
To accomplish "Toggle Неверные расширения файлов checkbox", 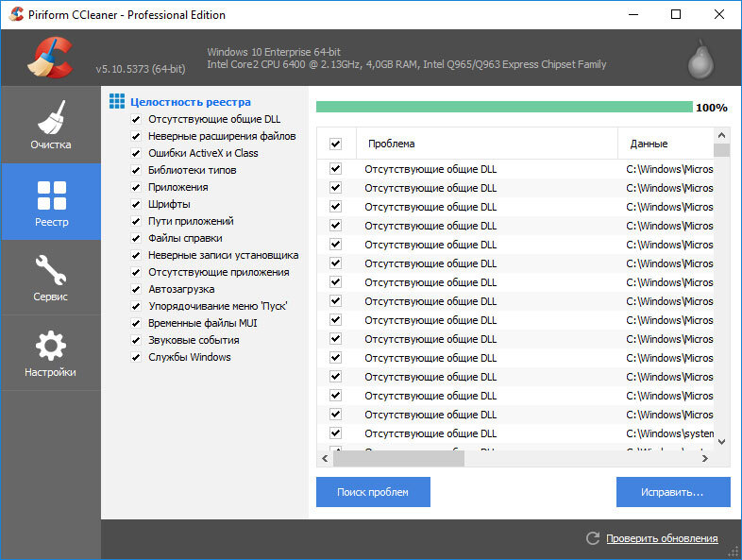I will tap(136, 136).
